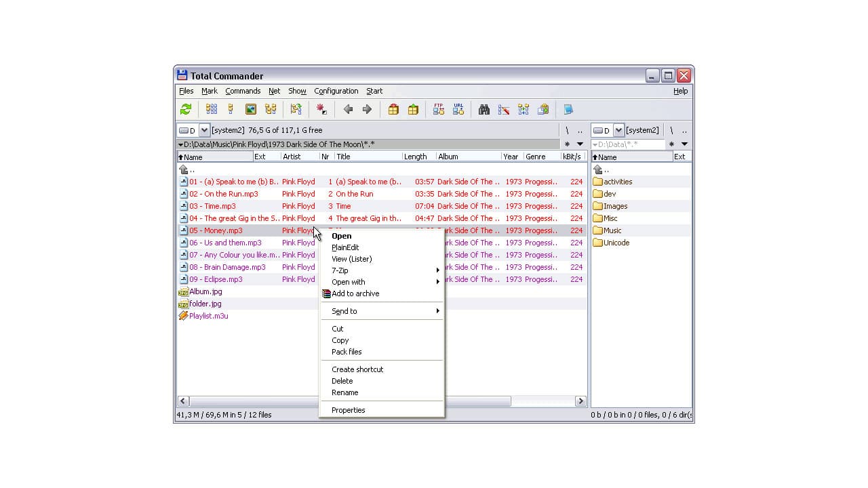
Task: Click the FTP connect toolbar icon
Action: pos(439,109)
